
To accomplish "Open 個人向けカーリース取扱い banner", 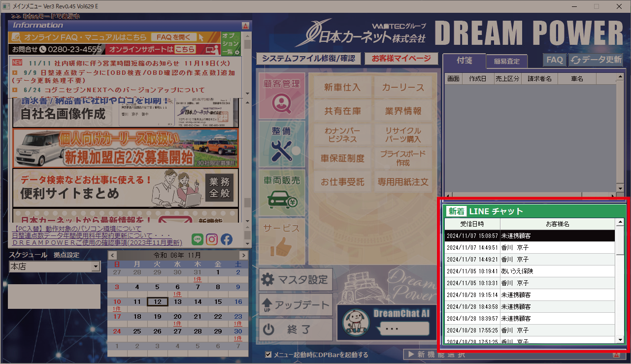I will click(x=125, y=148).
